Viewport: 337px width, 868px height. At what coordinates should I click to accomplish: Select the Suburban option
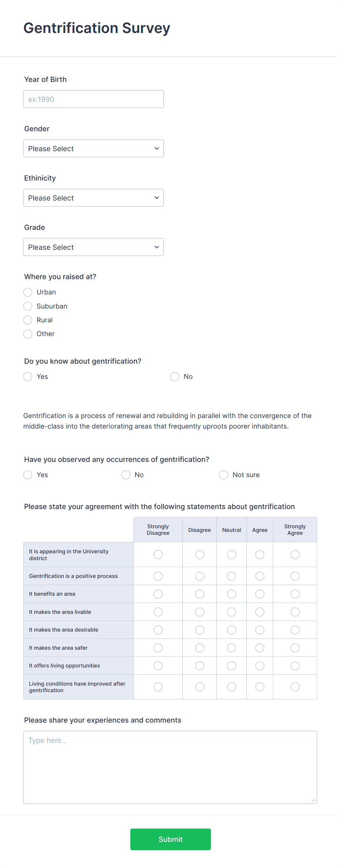coord(28,306)
